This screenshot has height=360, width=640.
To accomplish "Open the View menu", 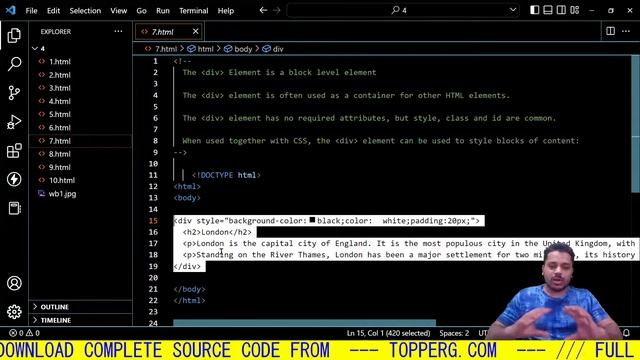I will (119, 11).
